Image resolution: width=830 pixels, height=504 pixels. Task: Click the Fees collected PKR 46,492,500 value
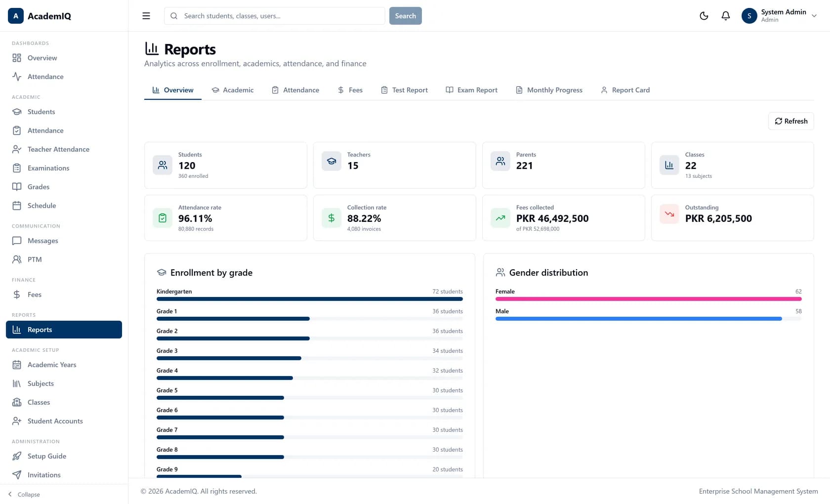click(x=552, y=218)
